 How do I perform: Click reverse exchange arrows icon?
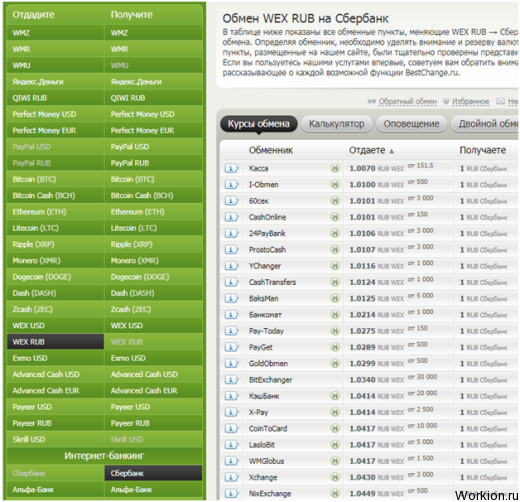[x=371, y=101]
